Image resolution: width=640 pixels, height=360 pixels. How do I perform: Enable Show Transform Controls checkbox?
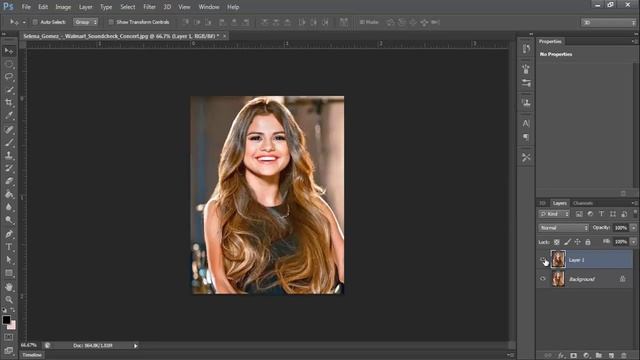pyautogui.click(x=111, y=22)
